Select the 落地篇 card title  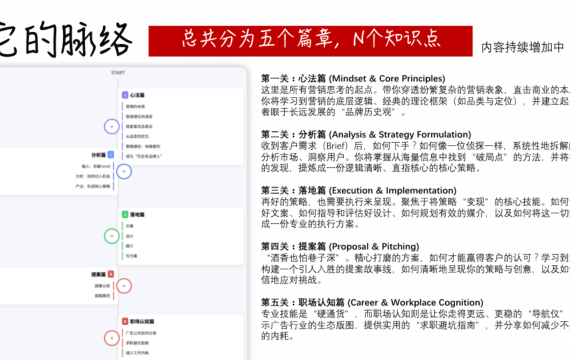137,215
